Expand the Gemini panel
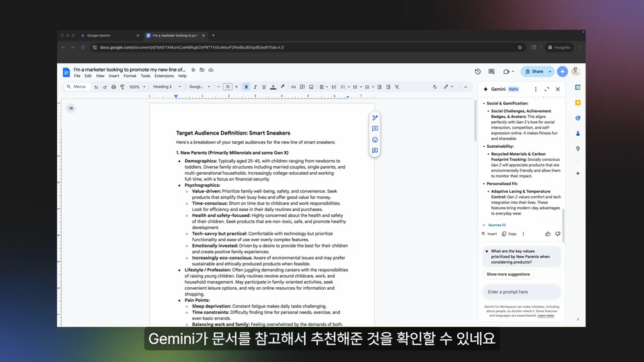This screenshot has height=362, width=644. pyautogui.click(x=547, y=89)
